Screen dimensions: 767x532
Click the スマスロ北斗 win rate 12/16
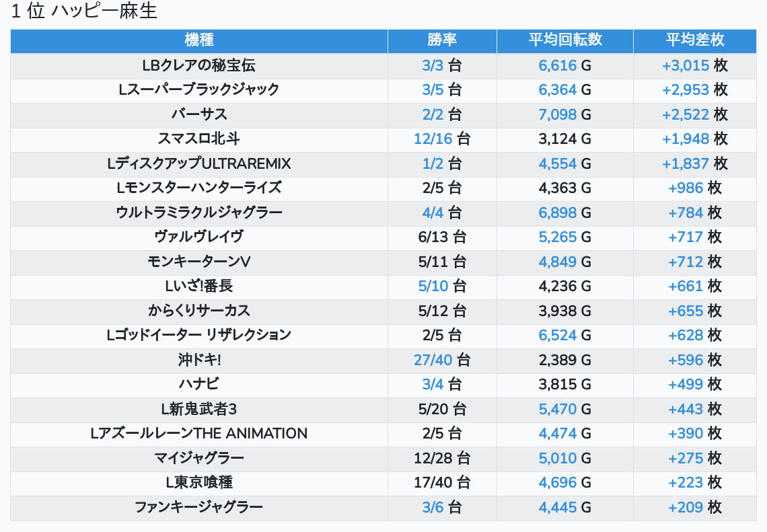tap(433, 139)
